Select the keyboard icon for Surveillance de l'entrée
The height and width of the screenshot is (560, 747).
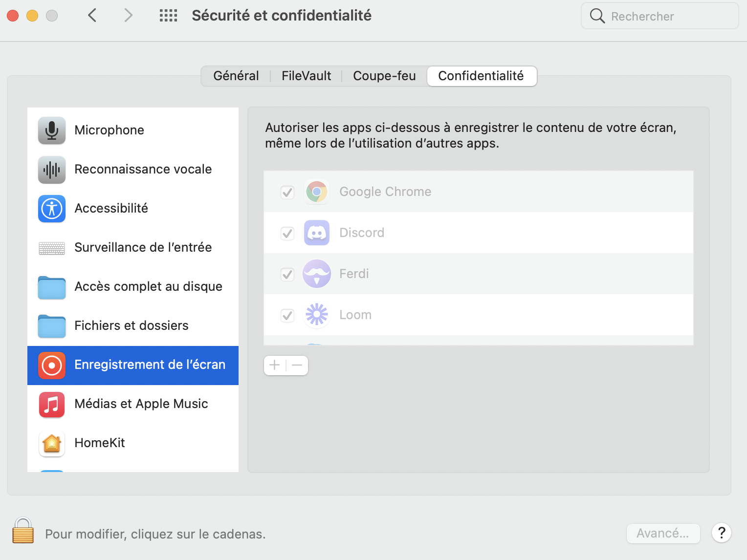[x=51, y=248]
